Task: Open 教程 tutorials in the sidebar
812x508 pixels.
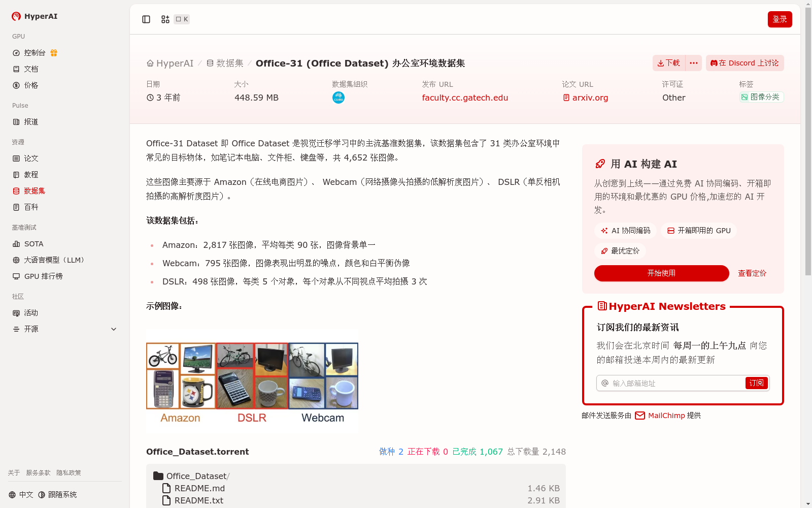Action: (x=31, y=175)
